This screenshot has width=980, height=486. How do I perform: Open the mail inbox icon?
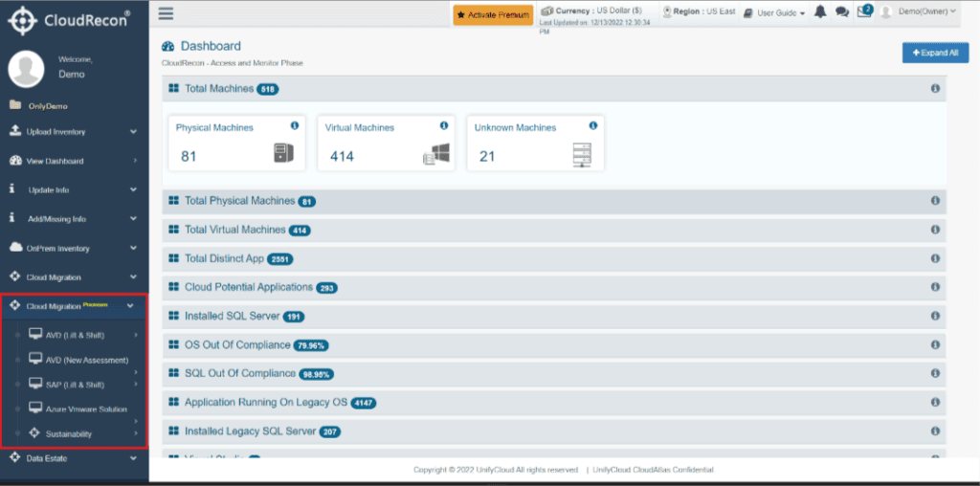[864, 11]
